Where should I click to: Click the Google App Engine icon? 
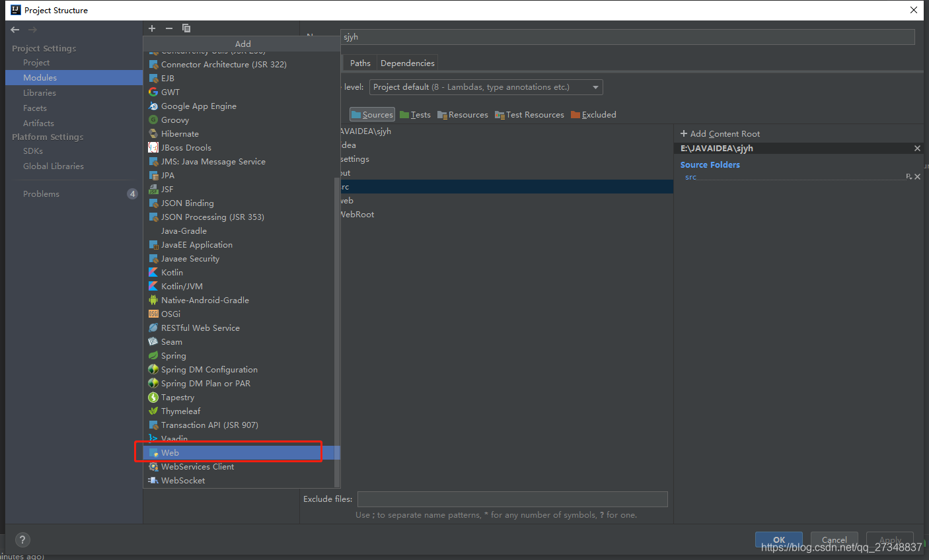click(153, 106)
